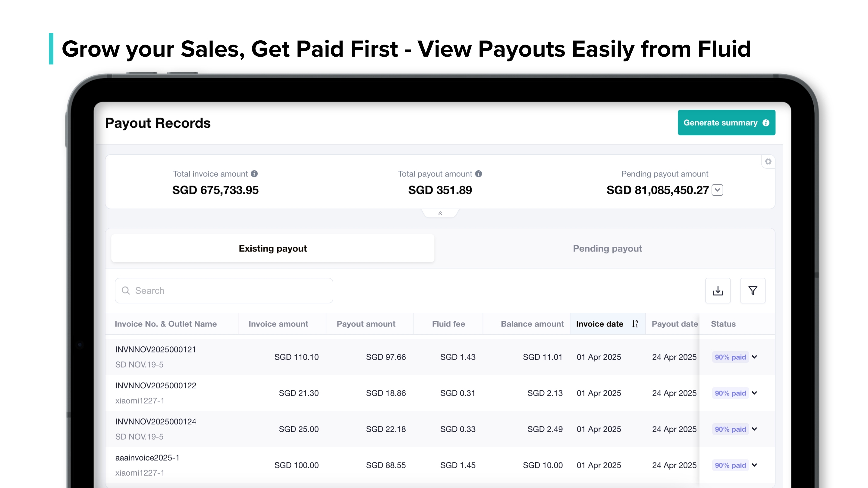Viewport: 868px width, 488px height.
Task: Switch to Existing payout tab
Action: point(272,249)
